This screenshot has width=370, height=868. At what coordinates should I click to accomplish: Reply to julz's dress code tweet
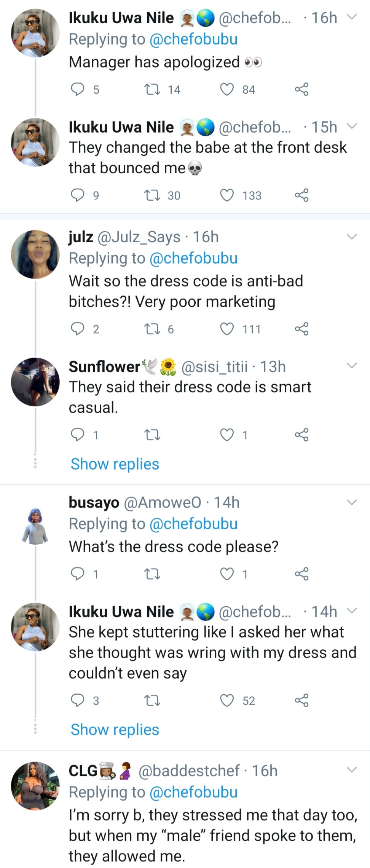coord(78,329)
